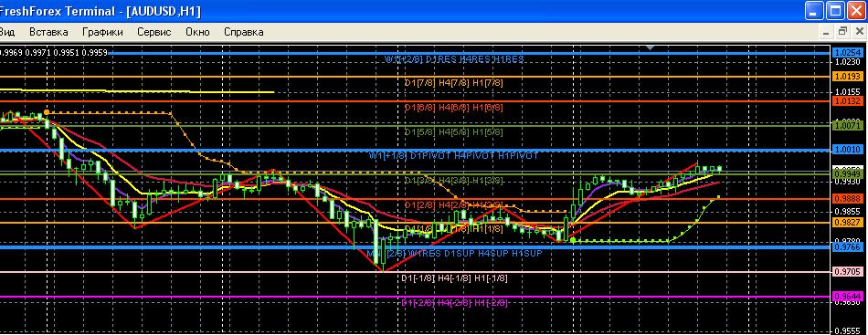Click the 1.0254 blue price label
The width and height of the screenshot is (868, 335).
tap(848, 53)
